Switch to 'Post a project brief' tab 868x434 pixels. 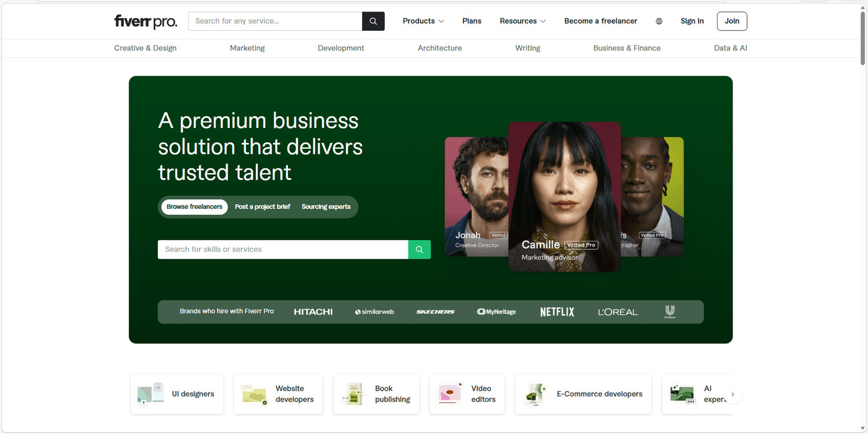(263, 207)
